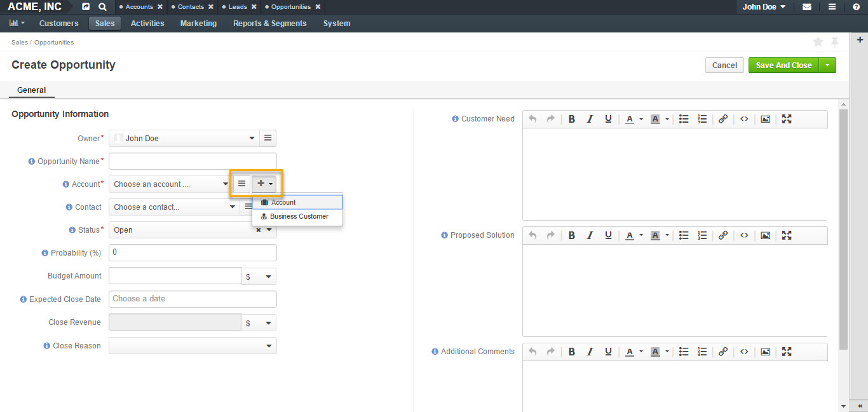Screen dimensions: 868x412
Task: Click the vertical page scrollbar
Action: [843, 229]
